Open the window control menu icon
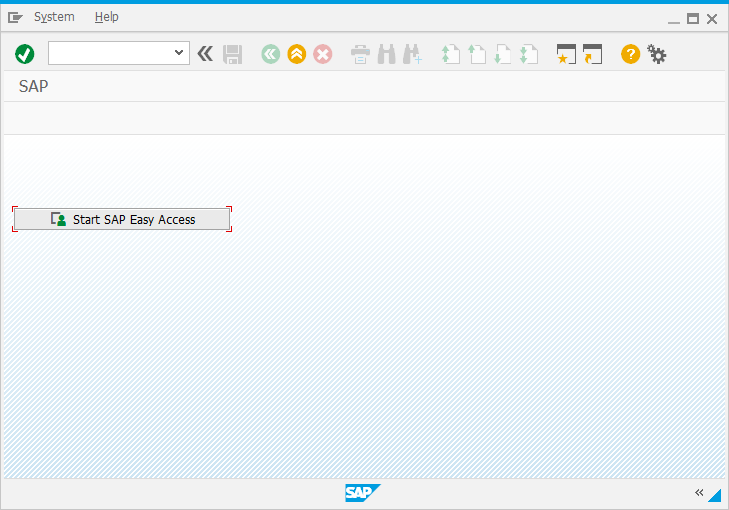The image size is (729, 510). [x=15, y=18]
